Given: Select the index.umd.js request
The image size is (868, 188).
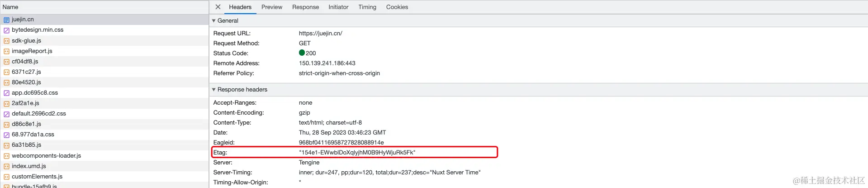Looking at the screenshot, I should (x=29, y=166).
